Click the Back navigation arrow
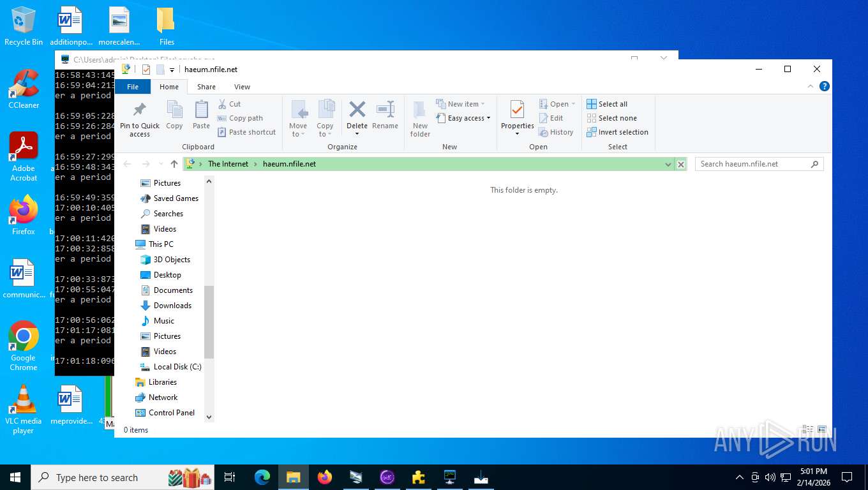The image size is (868, 490). pos(127,164)
